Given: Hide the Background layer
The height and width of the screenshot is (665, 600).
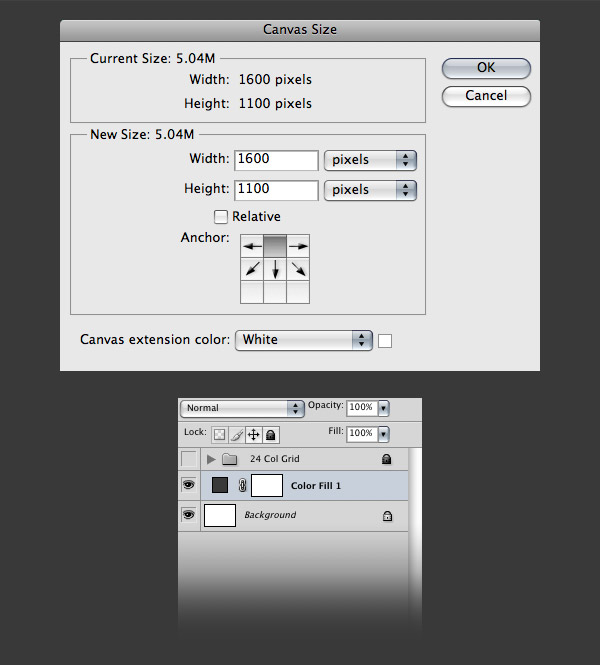Looking at the screenshot, I should (x=189, y=515).
